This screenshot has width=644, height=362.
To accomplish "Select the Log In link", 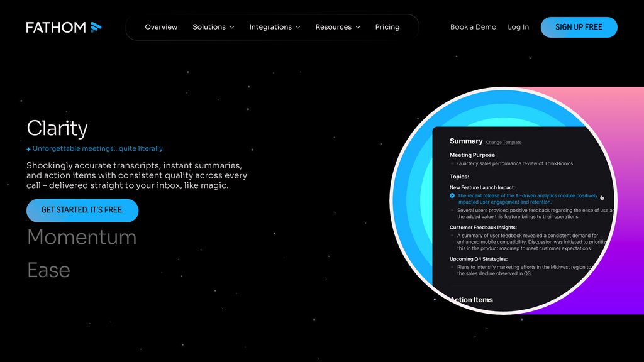I will [x=518, y=27].
